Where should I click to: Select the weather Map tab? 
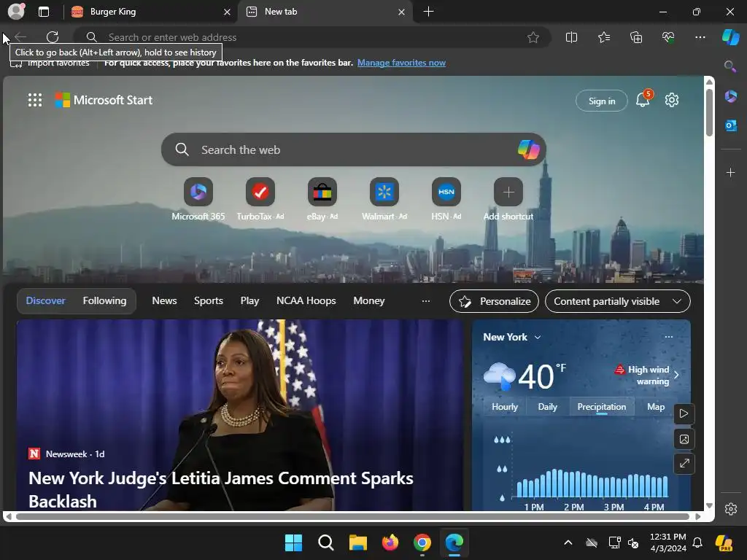[x=656, y=407]
